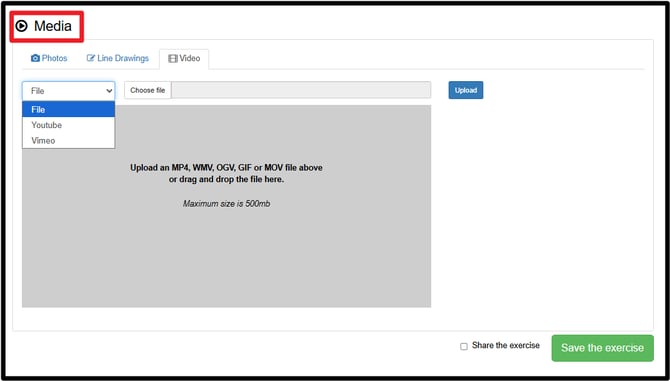The image size is (670, 381).
Task: Click the 'Share the exercise' label text
Action: pos(506,346)
